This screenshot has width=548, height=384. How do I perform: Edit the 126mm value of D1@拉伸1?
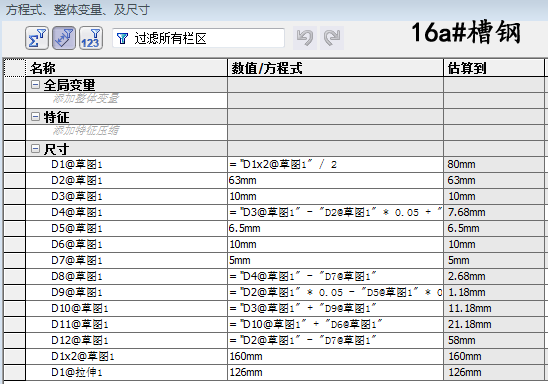coord(336,372)
